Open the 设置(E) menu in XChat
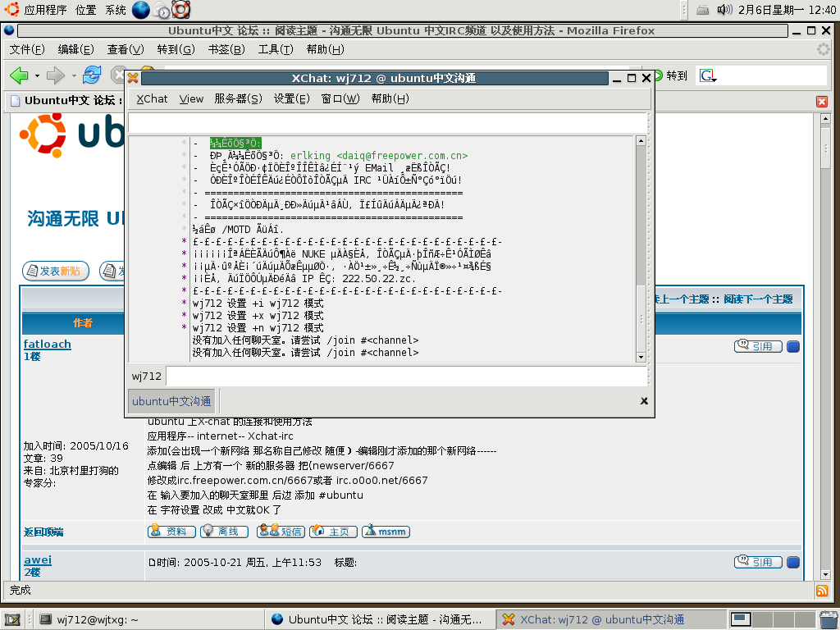This screenshot has width=840, height=630. 291,98
